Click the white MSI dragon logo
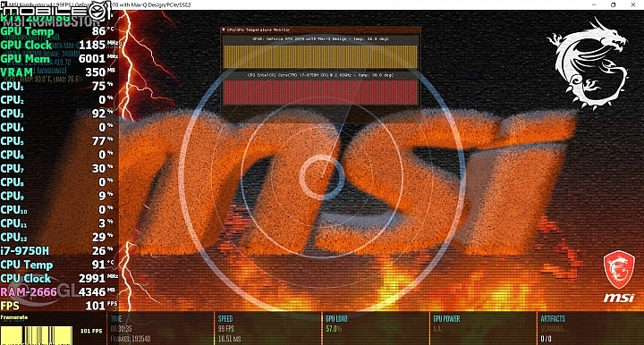This screenshot has width=644, height=345. 588,63
